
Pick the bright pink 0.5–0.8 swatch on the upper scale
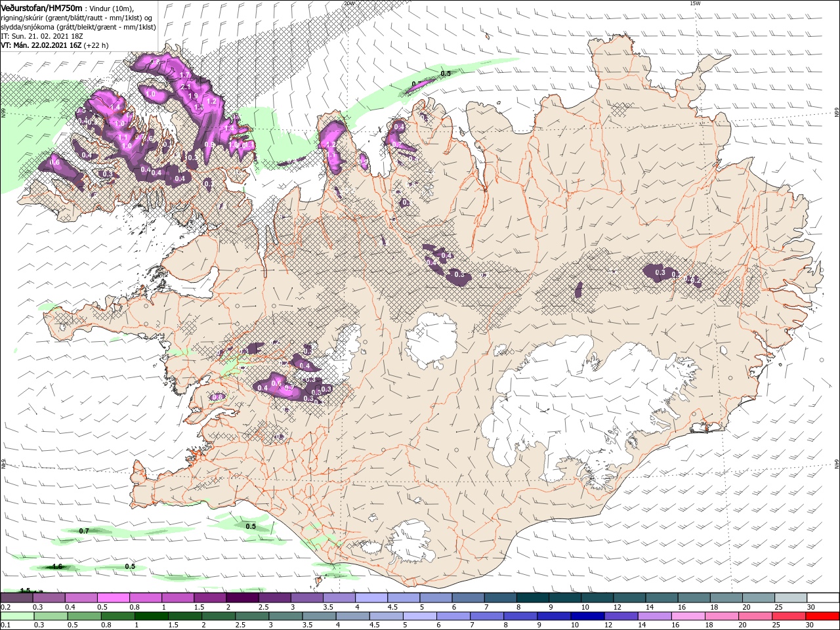coord(114,598)
